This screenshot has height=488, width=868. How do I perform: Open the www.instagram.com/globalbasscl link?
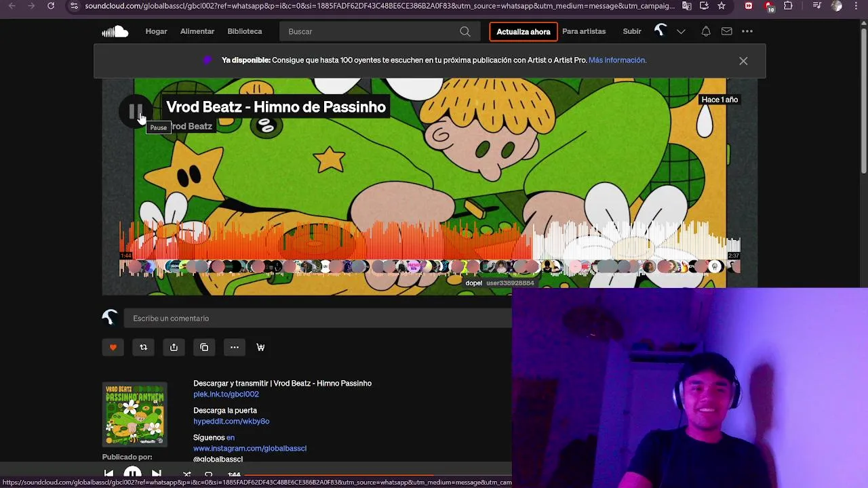[x=250, y=449]
